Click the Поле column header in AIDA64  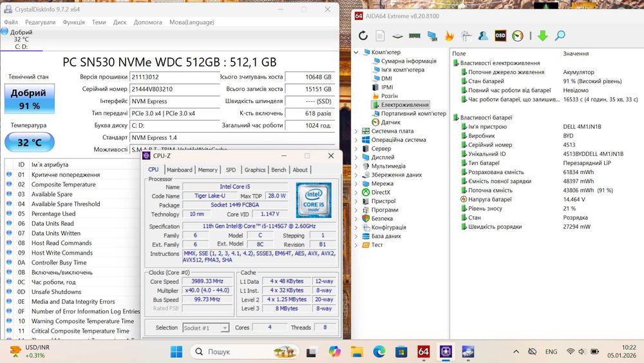tap(505, 54)
